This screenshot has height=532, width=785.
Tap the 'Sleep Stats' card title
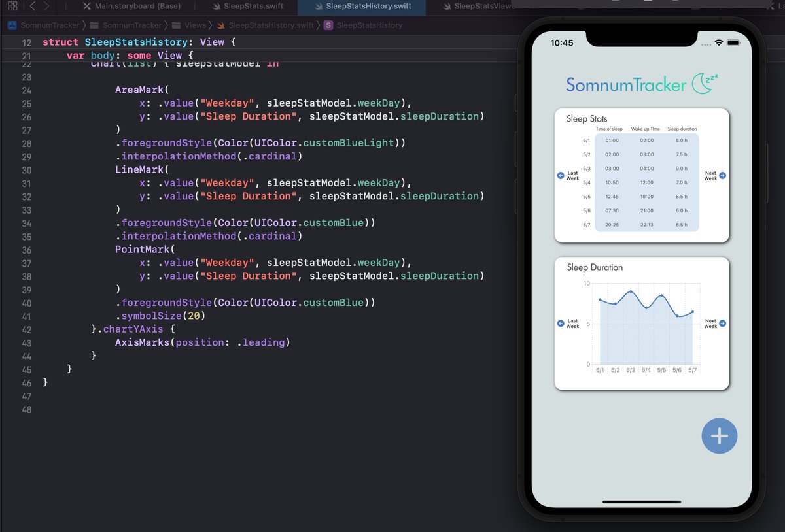tap(587, 119)
